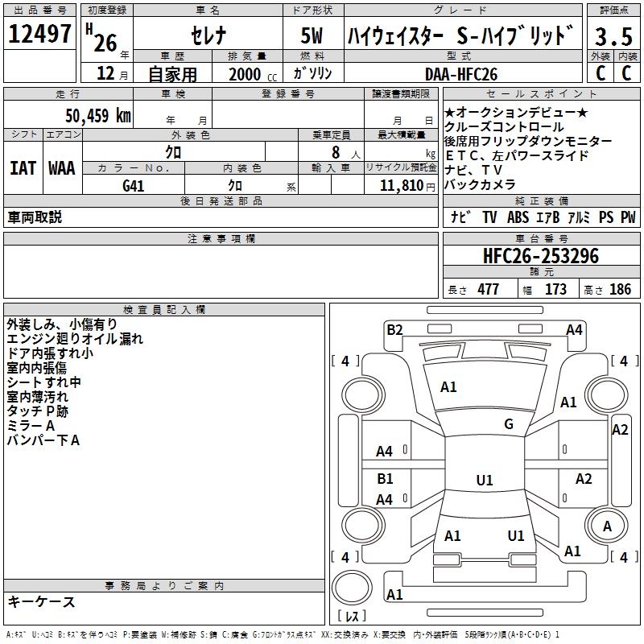Click model code DAA-HFC26
This screenshot has width=644, height=644.
(x=461, y=74)
